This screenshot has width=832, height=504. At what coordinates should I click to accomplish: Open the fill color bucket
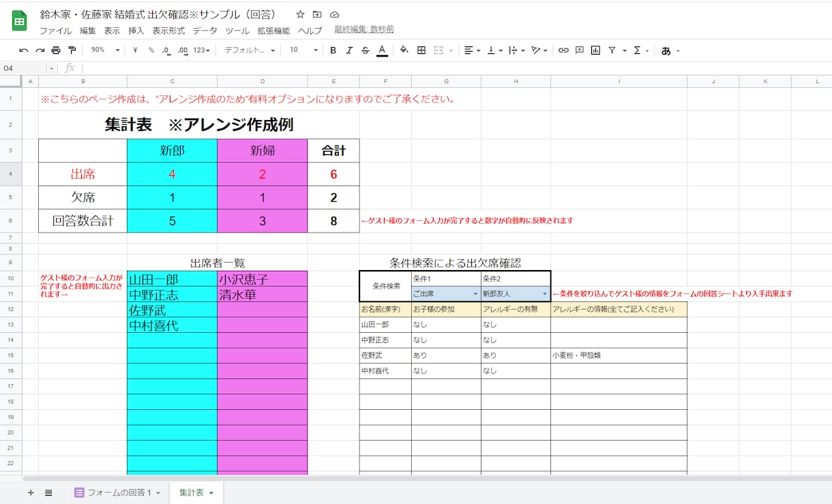(404, 50)
